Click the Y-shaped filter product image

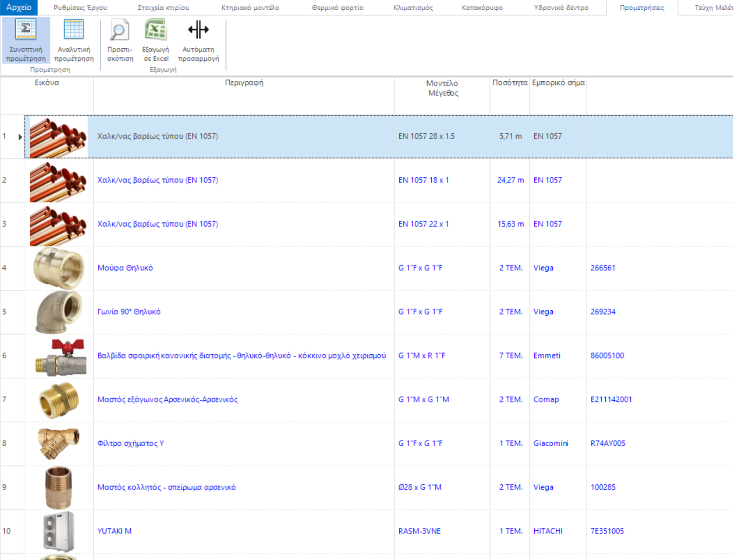(x=59, y=443)
